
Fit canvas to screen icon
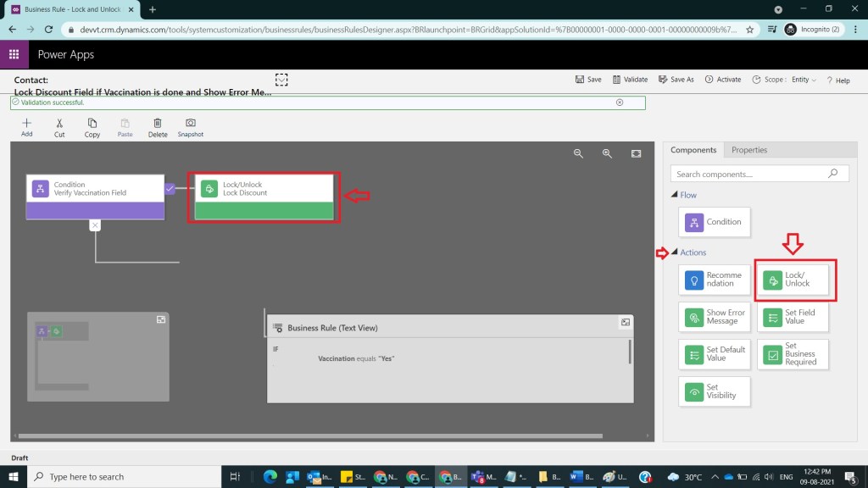636,153
